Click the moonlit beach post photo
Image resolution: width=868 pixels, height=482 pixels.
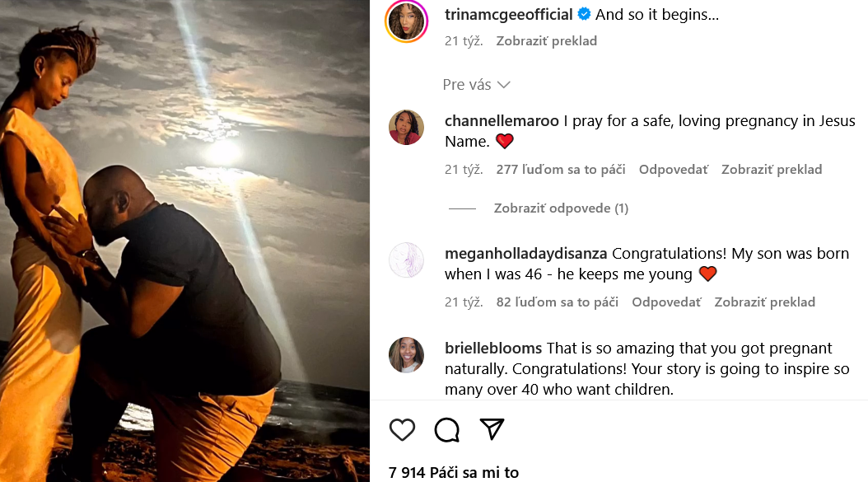(x=184, y=241)
